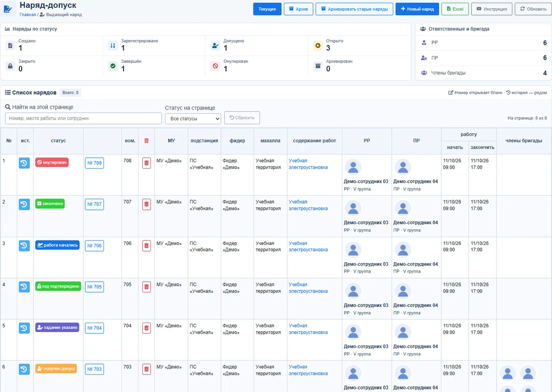Image resolution: width=552 pixels, height=392 pixels.
Task: Open history for order 708
Action: click(x=24, y=163)
